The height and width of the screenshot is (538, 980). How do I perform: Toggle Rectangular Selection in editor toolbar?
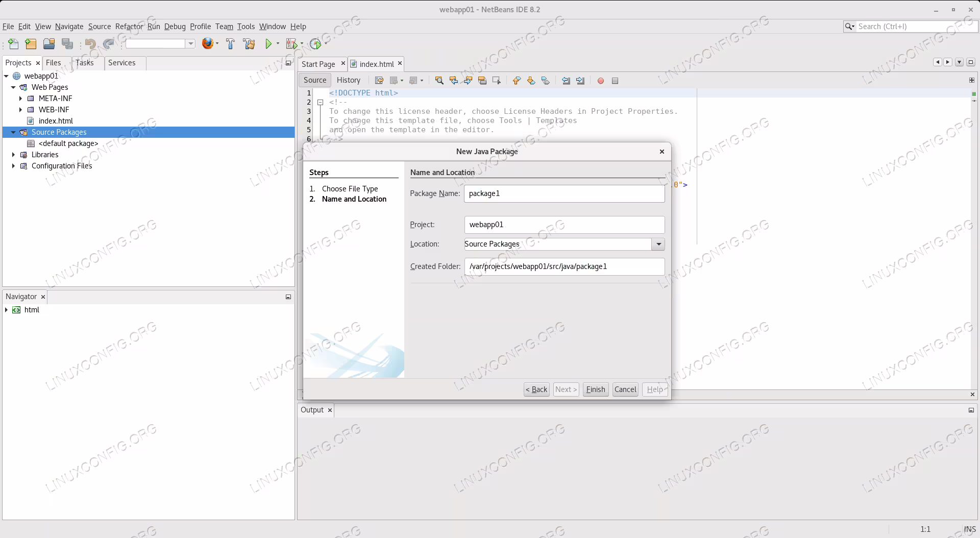496,81
